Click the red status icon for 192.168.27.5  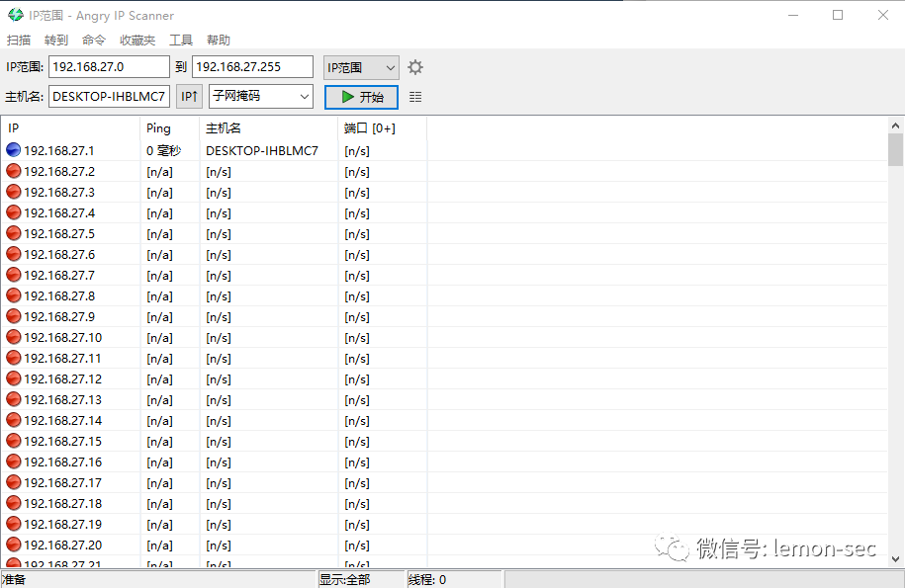13,233
